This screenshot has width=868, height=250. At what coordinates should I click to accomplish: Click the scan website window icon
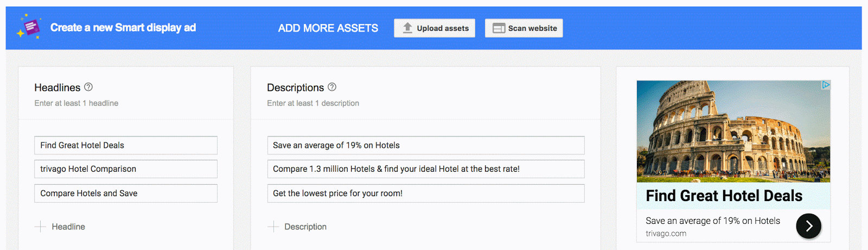click(x=499, y=28)
